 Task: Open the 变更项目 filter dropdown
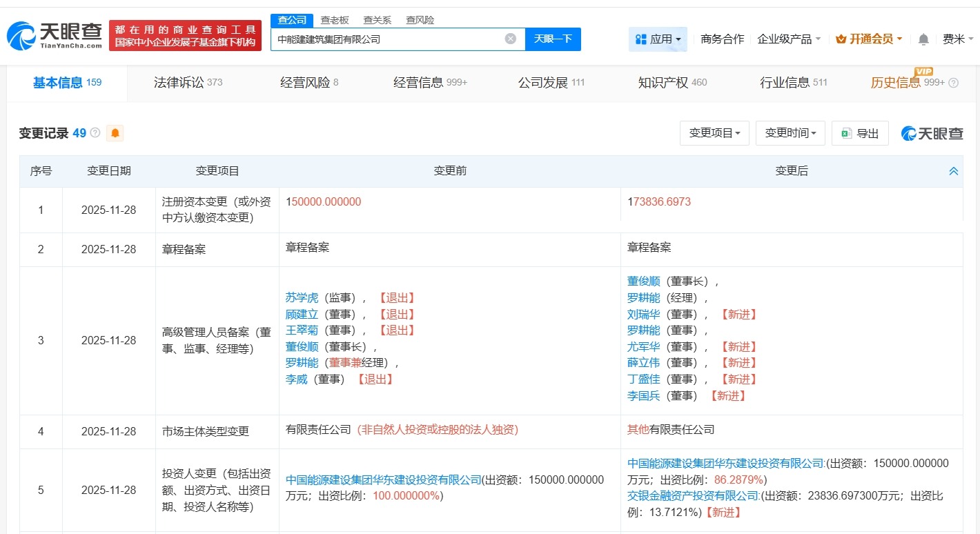[x=714, y=133]
